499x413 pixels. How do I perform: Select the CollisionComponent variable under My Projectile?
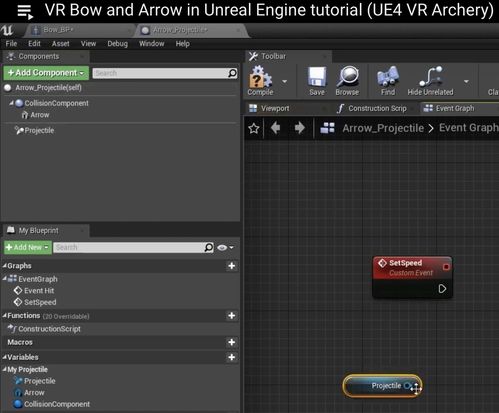coord(57,404)
